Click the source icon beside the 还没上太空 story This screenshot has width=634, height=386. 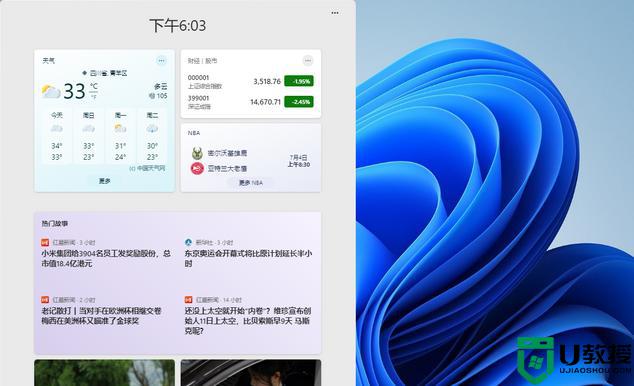(188, 300)
